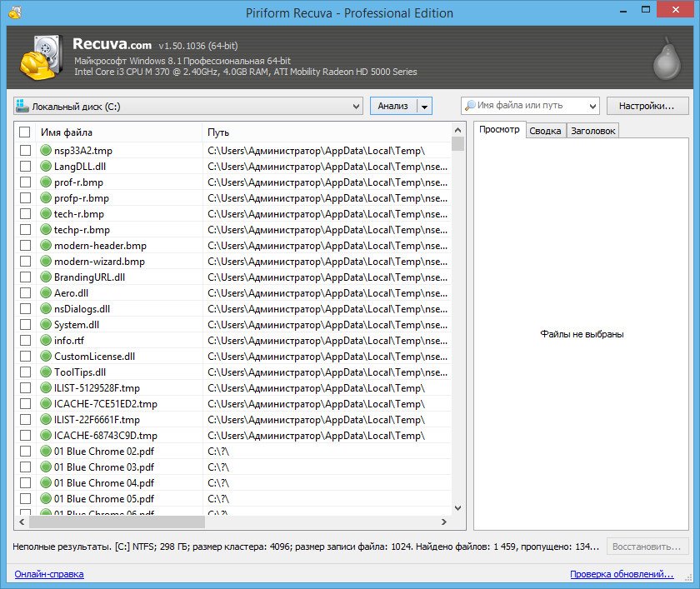Click green status dot of profp-r.bmp
700x589 pixels.
click(46, 197)
